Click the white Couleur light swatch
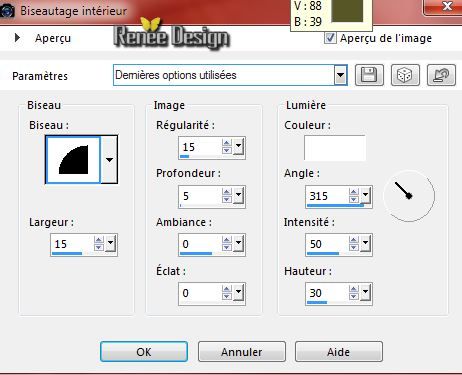Screen dimensions: 462x375 335,148
